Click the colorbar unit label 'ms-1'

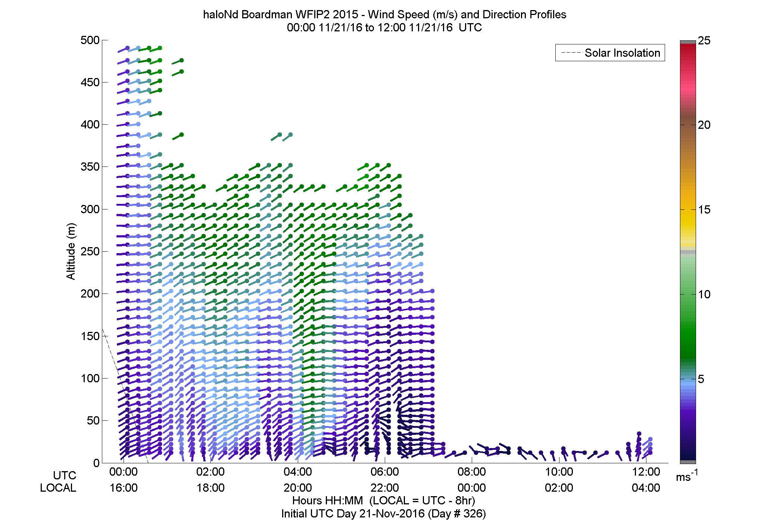687,476
